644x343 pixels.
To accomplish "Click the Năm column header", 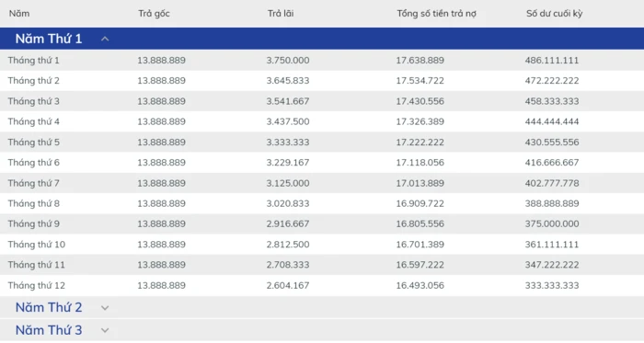I will point(19,14).
